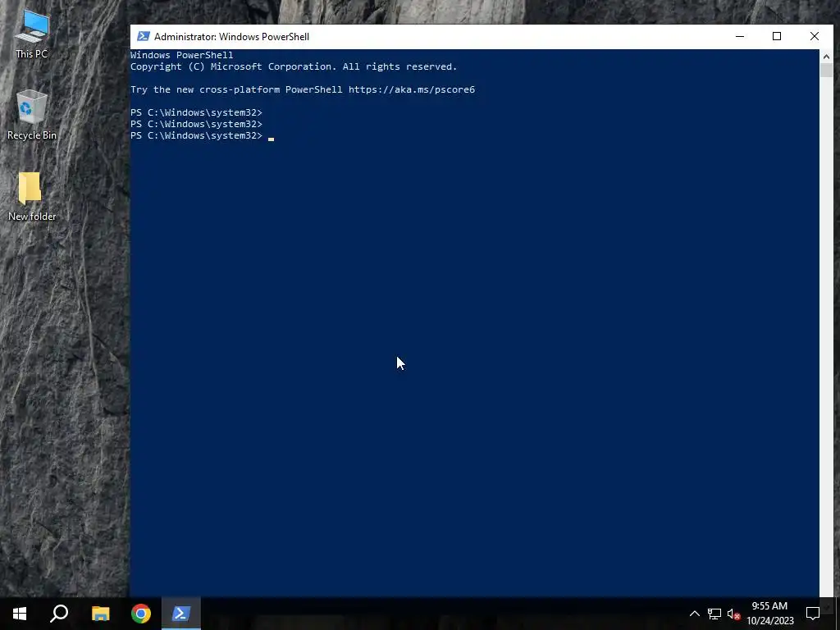Close the PowerShell window
Image resolution: width=840 pixels, height=630 pixels.
click(x=815, y=36)
